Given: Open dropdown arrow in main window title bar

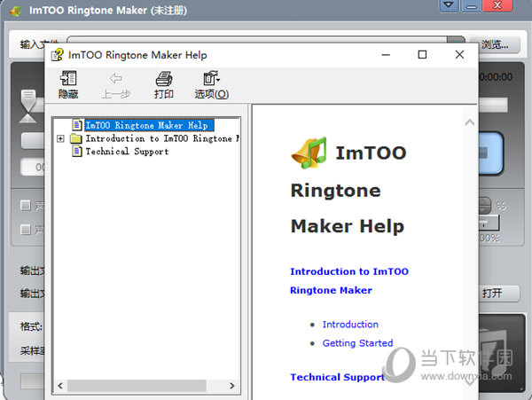Looking at the screenshot, I should [x=449, y=5].
